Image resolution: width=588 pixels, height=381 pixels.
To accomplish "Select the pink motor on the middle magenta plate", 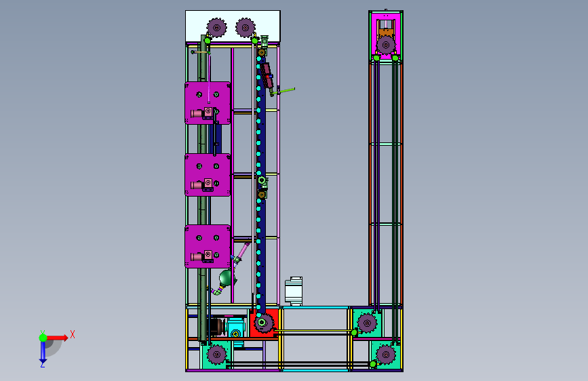I will point(197,185).
